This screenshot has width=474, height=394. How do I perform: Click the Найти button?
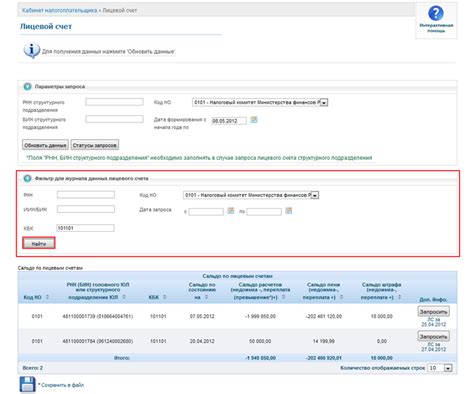pos(39,244)
